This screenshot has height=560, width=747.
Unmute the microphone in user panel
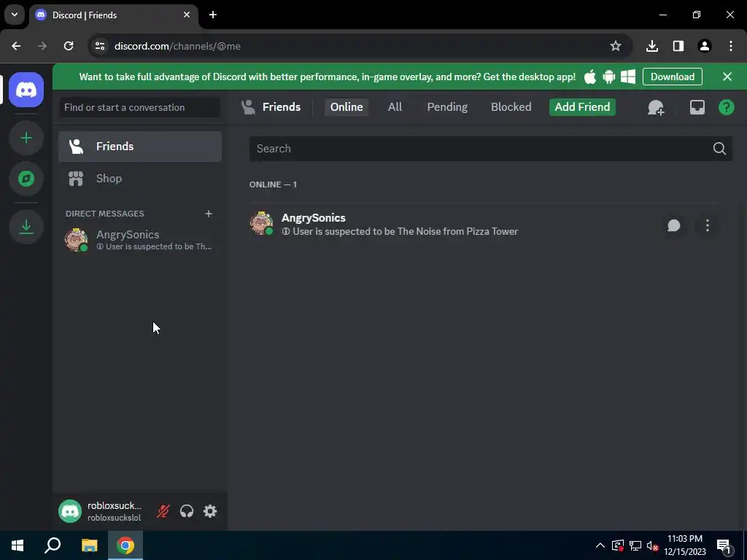coord(163,511)
